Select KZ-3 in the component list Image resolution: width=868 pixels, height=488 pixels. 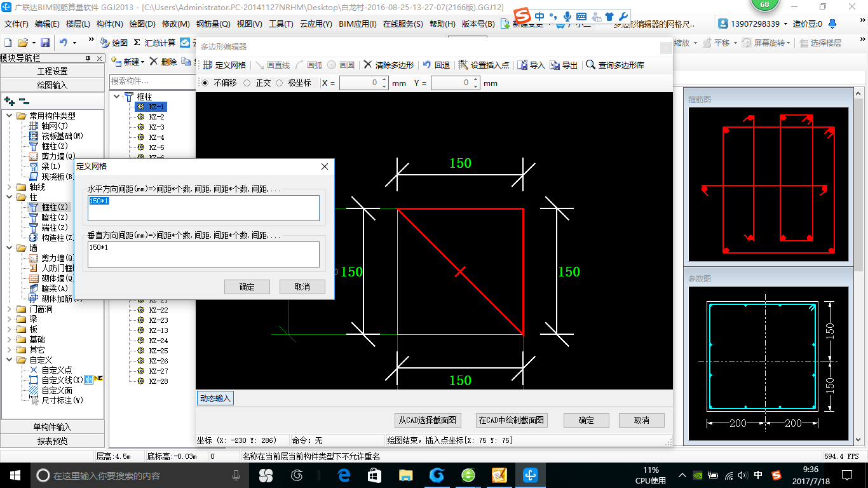[156, 127]
